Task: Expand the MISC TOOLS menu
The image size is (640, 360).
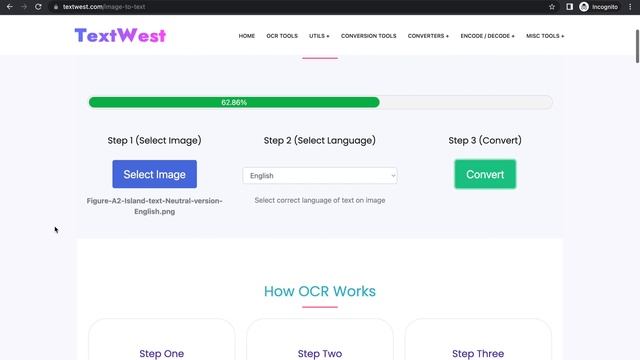Action: pyautogui.click(x=545, y=36)
